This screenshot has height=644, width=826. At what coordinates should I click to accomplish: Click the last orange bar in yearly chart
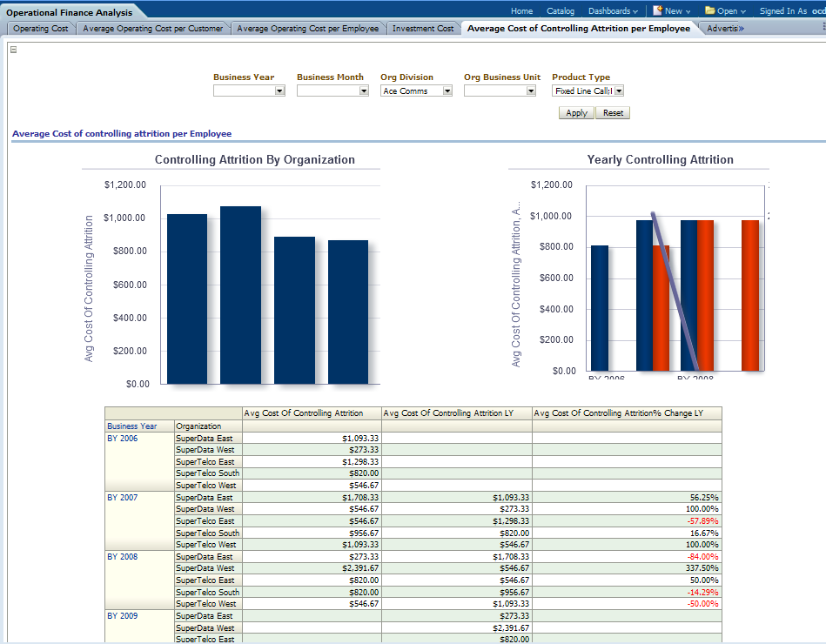coord(750,295)
